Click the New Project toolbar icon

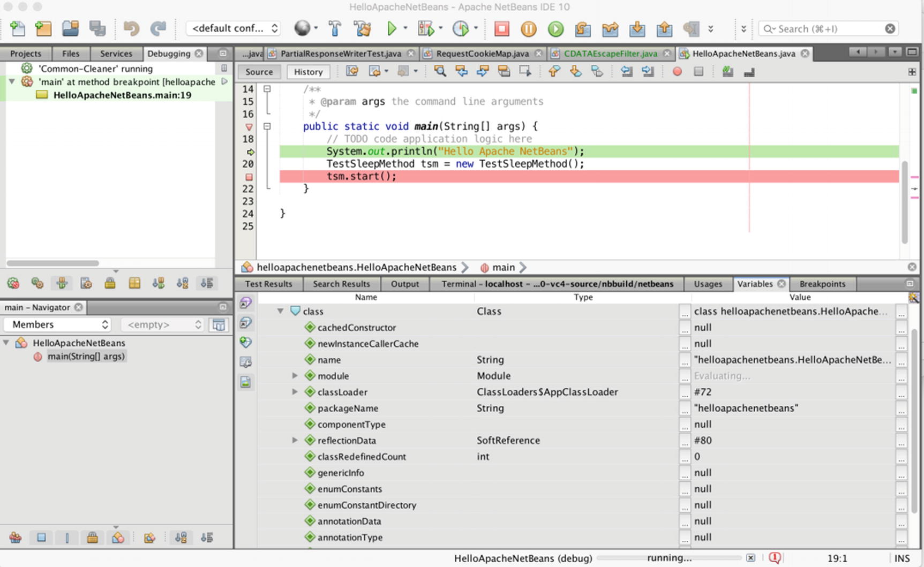pos(43,28)
